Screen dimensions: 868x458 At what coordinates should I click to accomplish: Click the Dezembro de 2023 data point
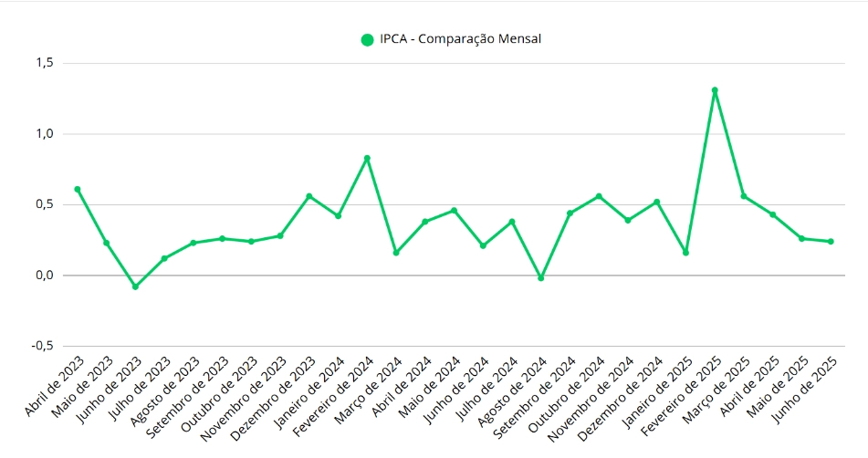[309, 196]
